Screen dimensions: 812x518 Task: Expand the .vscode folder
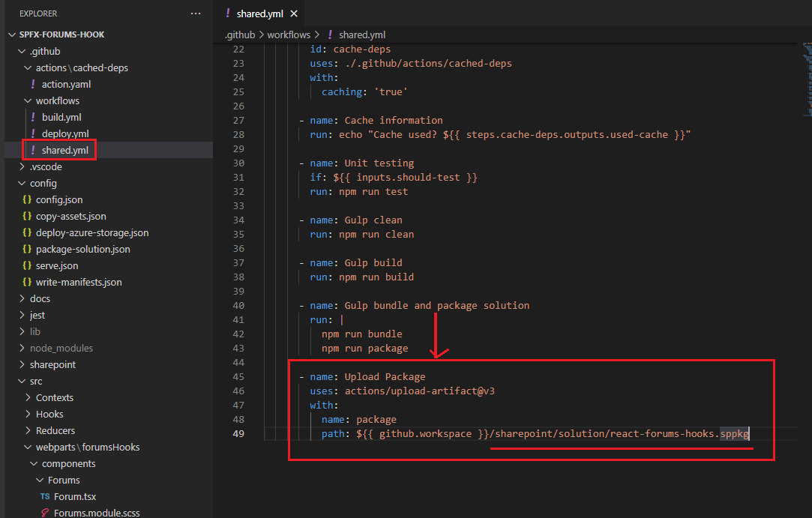click(x=45, y=166)
